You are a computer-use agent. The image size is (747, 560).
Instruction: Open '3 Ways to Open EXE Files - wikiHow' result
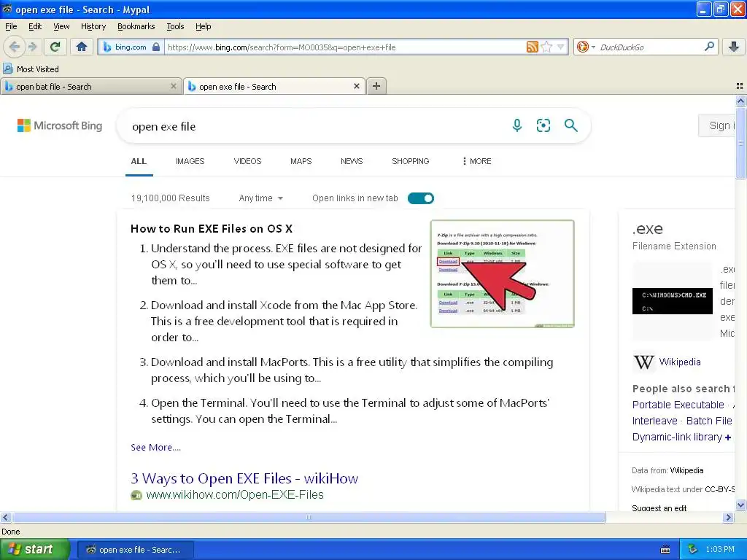click(x=244, y=478)
